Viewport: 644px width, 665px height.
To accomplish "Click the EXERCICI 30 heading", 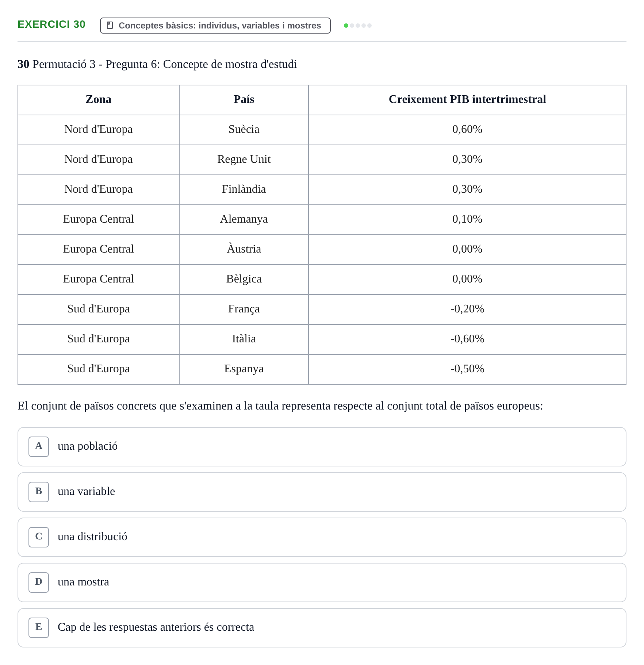I will tap(51, 24).
